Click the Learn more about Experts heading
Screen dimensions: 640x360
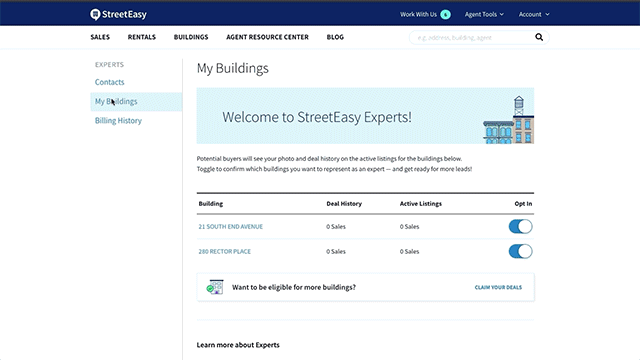(238, 345)
